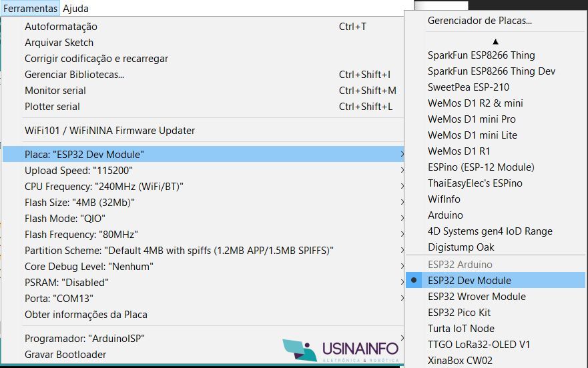Expand the Flash Size "4MB (32Mb)" submenu

pos(203,203)
